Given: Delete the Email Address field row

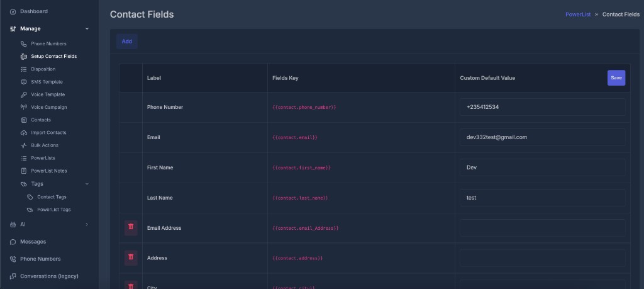Looking at the screenshot, I should coord(131,227).
